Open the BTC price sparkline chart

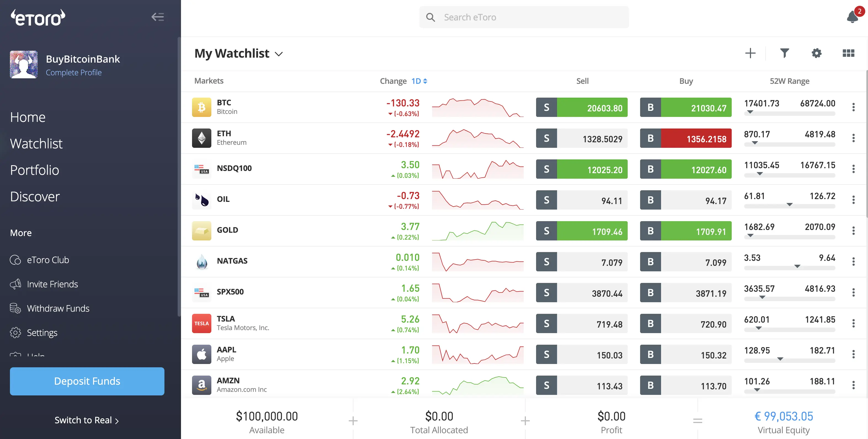point(478,107)
